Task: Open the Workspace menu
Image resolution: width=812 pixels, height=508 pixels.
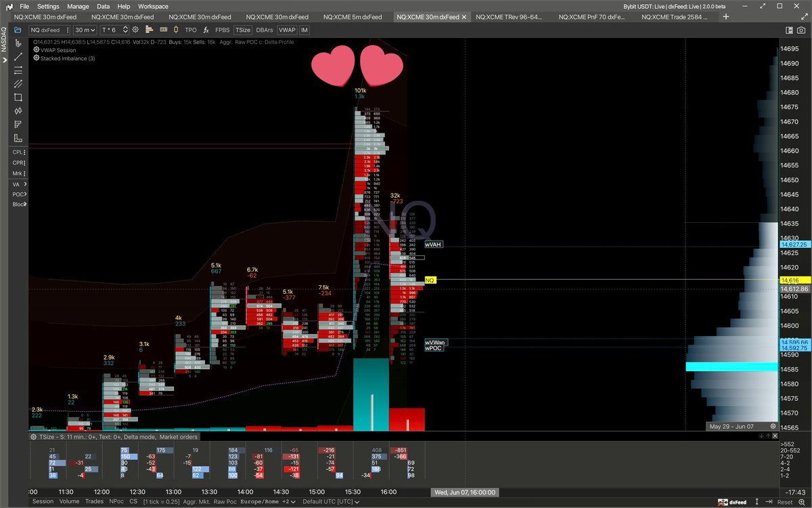Action: (x=153, y=6)
